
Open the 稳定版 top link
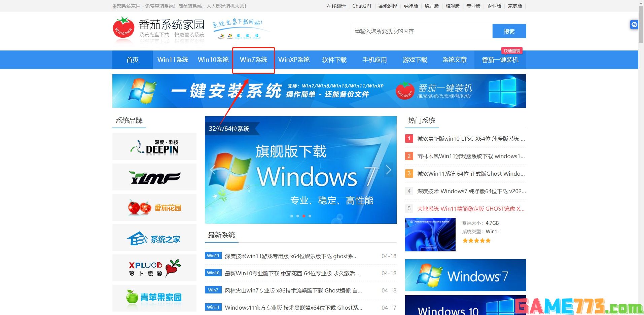click(x=432, y=6)
